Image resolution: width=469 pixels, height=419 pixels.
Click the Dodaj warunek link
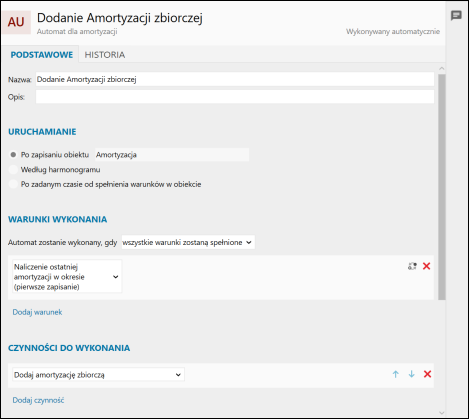tap(37, 312)
